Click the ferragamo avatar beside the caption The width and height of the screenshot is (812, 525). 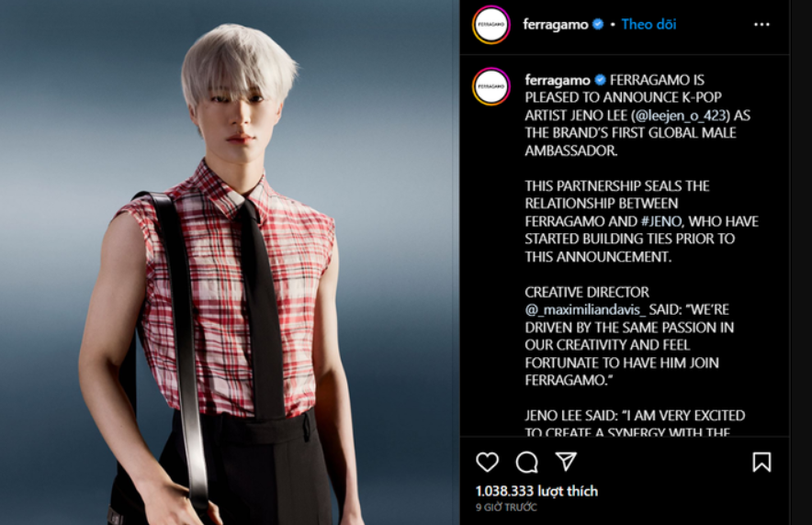coord(491,86)
